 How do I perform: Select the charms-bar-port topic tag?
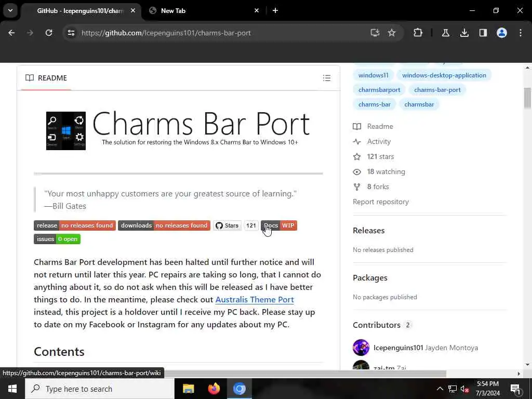coord(437,90)
